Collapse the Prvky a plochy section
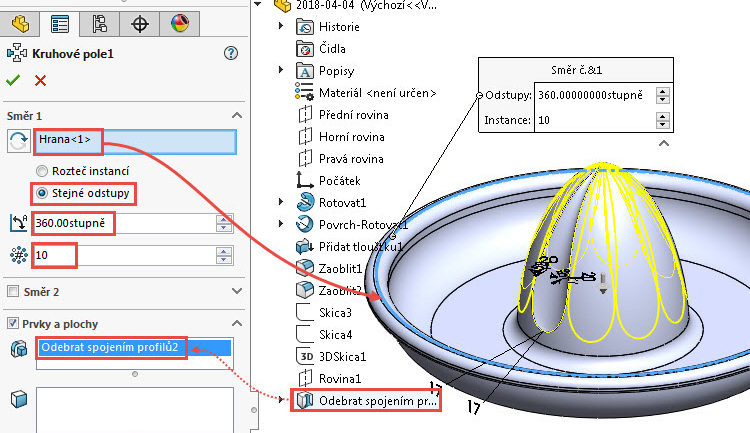This screenshot has height=433, width=750. click(x=237, y=323)
